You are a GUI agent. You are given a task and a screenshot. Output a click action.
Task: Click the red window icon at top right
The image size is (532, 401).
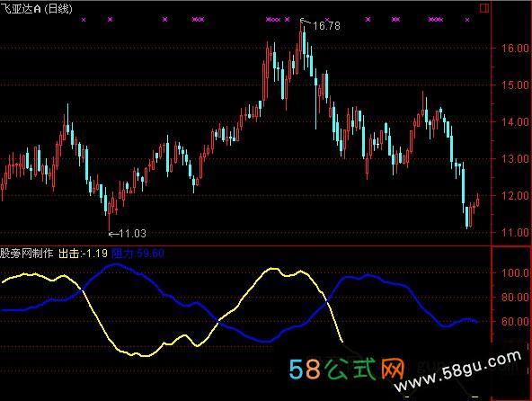(x=484, y=8)
